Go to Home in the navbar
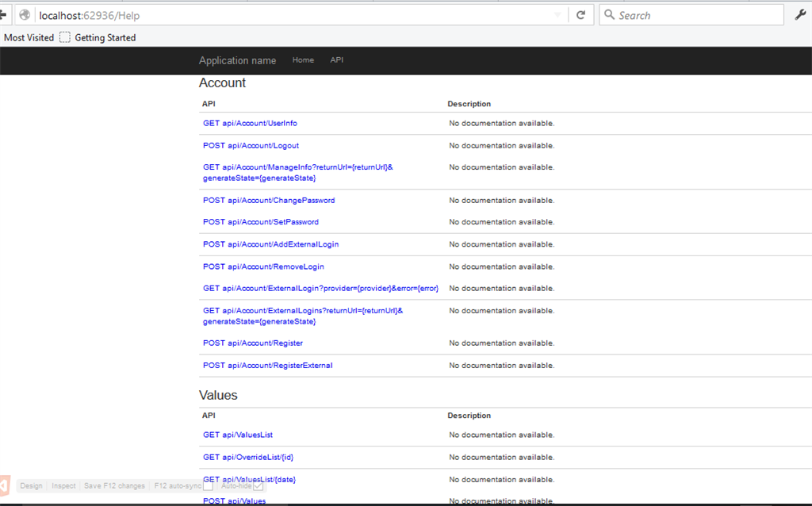This screenshot has width=812, height=506. point(303,60)
